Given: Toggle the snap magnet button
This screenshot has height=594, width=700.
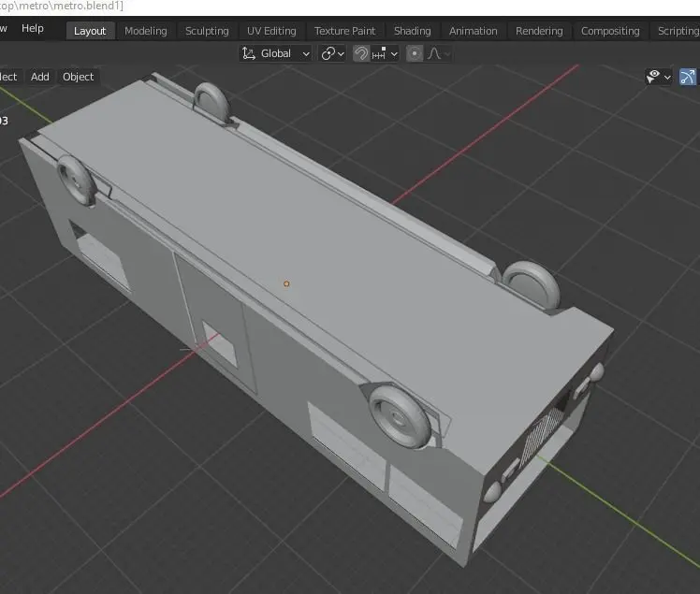Looking at the screenshot, I should point(361,54).
